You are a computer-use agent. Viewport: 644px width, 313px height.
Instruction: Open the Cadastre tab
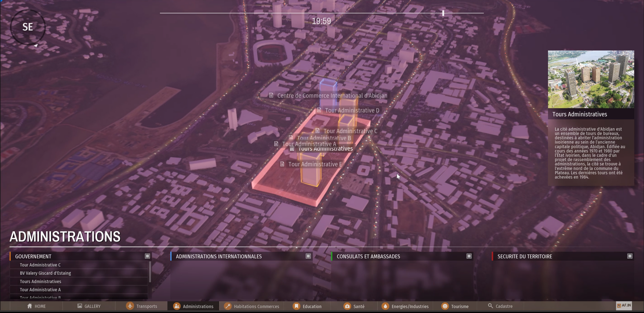500,306
